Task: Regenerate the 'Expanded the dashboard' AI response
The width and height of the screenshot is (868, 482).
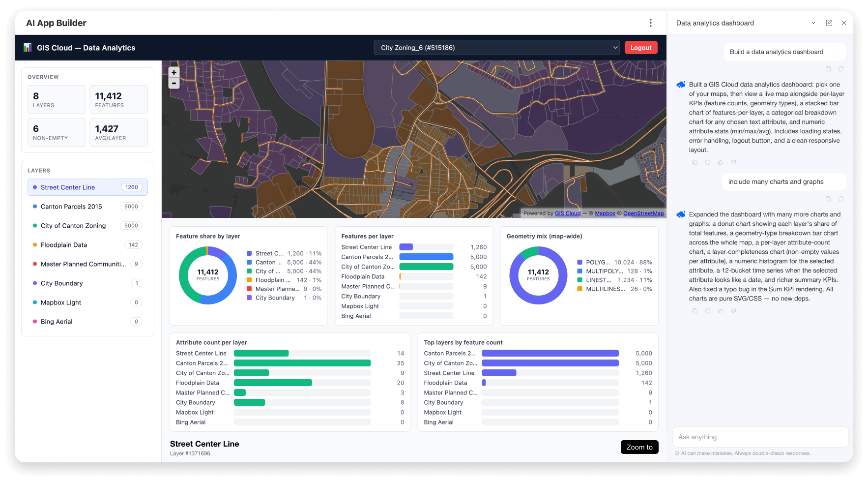Action: tap(708, 311)
